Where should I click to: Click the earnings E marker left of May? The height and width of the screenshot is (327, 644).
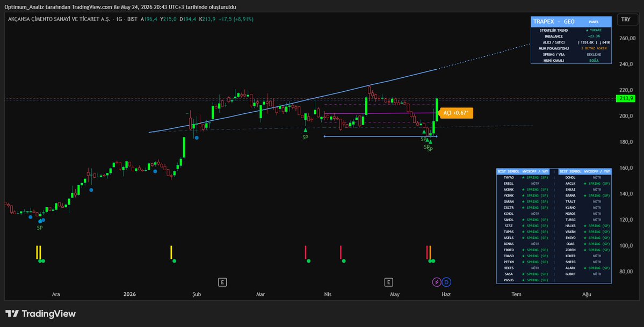(x=388, y=282)
